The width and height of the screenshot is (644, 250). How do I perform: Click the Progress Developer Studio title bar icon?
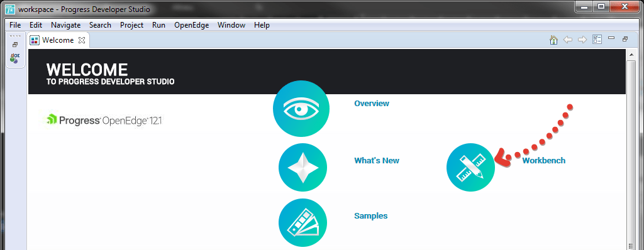pos(10,9)
